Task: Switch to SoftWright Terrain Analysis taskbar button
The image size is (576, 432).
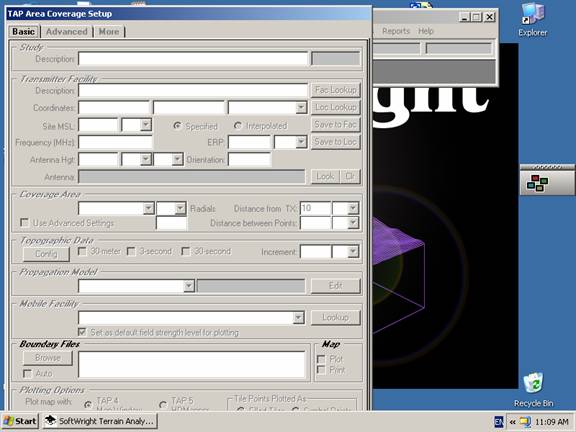Action: 100,421
